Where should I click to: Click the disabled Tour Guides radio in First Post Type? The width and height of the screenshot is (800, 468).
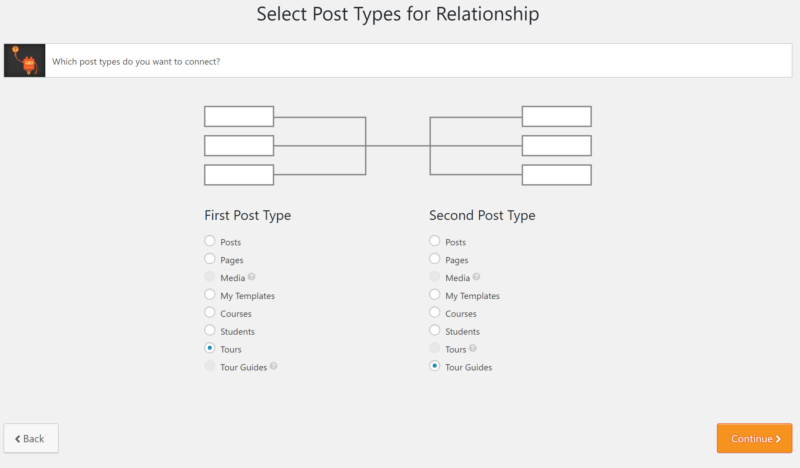pos(210,366)
